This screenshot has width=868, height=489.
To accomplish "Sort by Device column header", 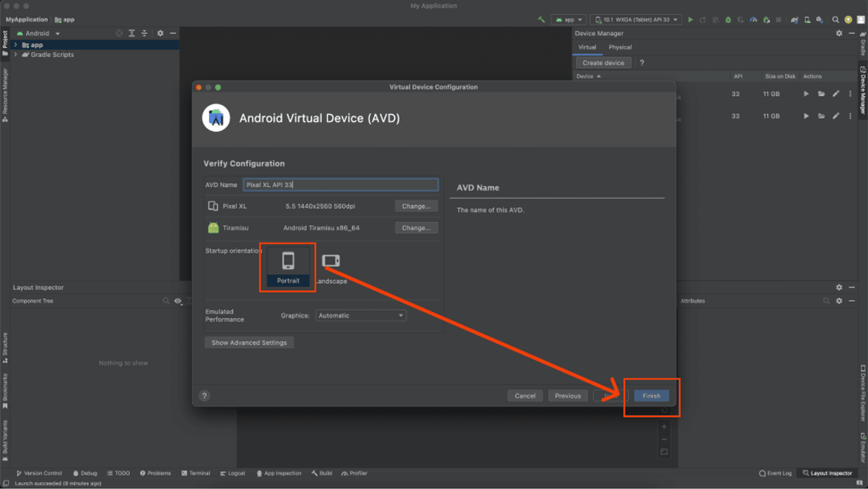I will pos(588,76).
